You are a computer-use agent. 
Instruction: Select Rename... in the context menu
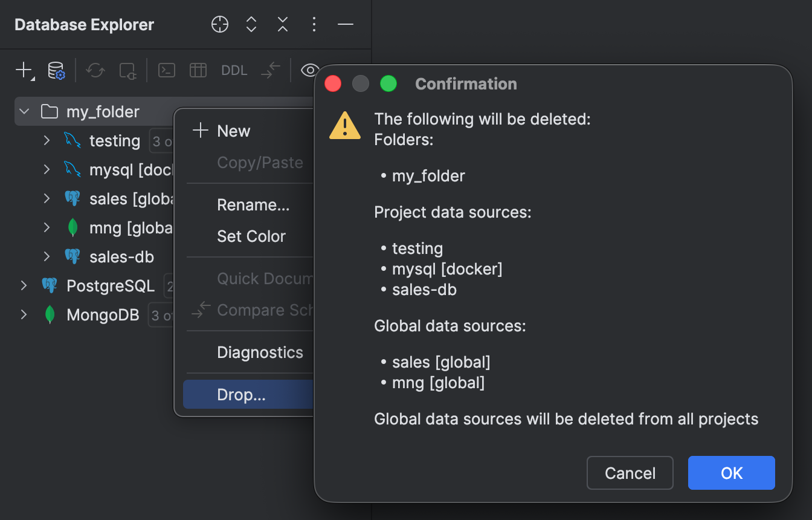(248, 205)
